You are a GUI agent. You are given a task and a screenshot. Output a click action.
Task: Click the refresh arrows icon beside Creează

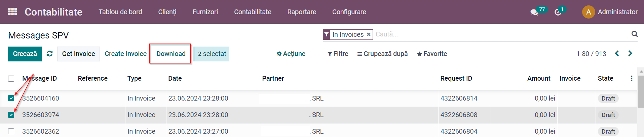point(49,54)
